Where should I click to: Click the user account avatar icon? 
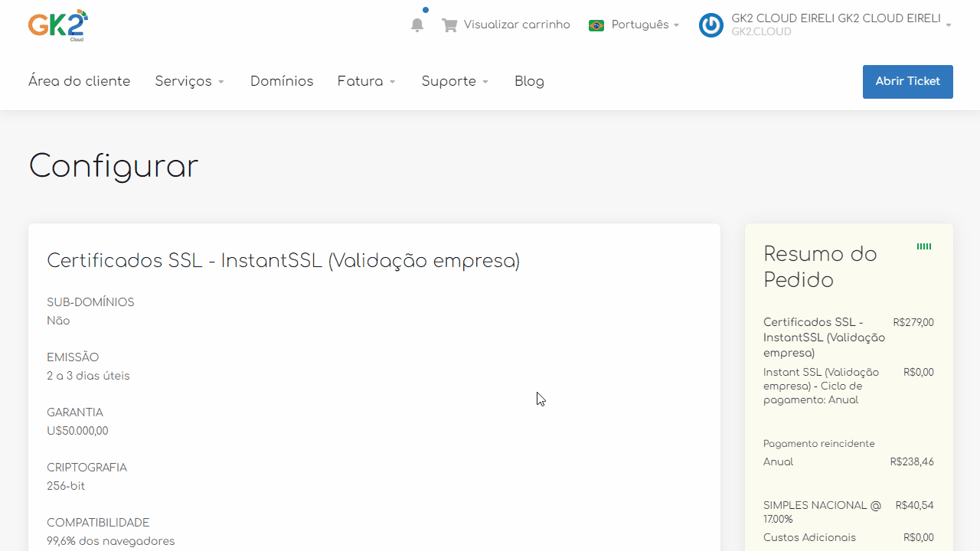[x=711, y=25]
